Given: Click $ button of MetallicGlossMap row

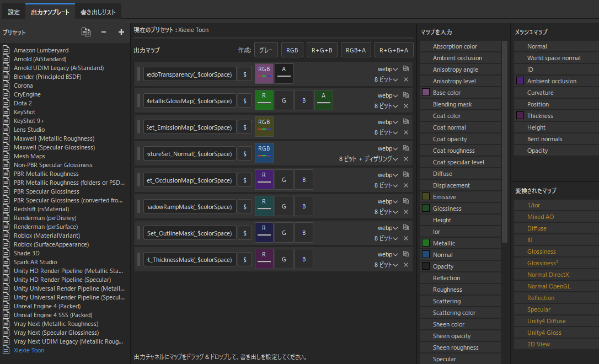Looking at the screenshot, I should click(x=245, y=101).
